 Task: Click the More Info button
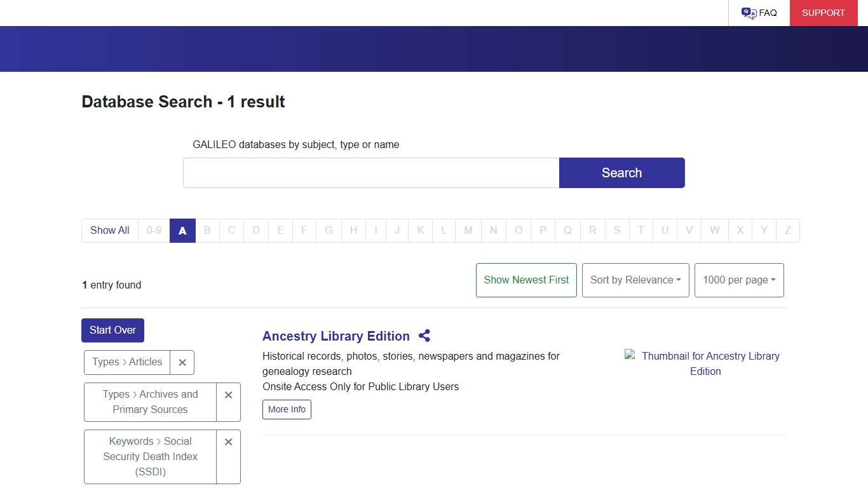pyautogui.click(x=287, y=409)
